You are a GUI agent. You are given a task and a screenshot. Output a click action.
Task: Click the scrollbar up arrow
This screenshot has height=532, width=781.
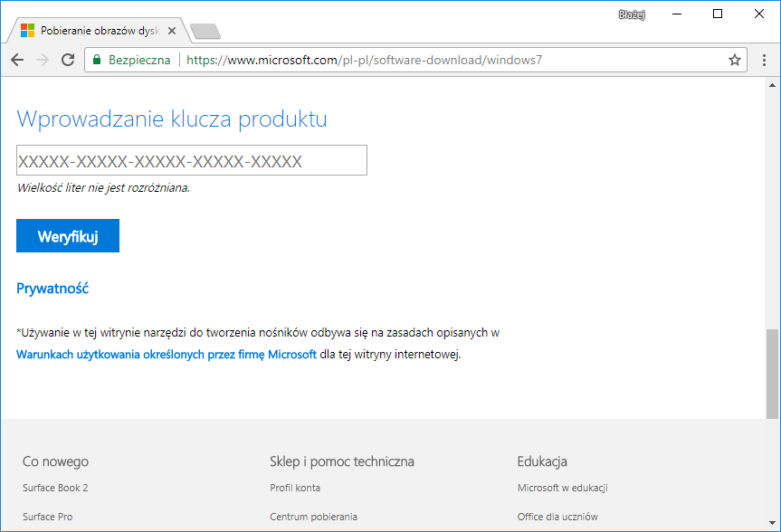click(772, 85)
